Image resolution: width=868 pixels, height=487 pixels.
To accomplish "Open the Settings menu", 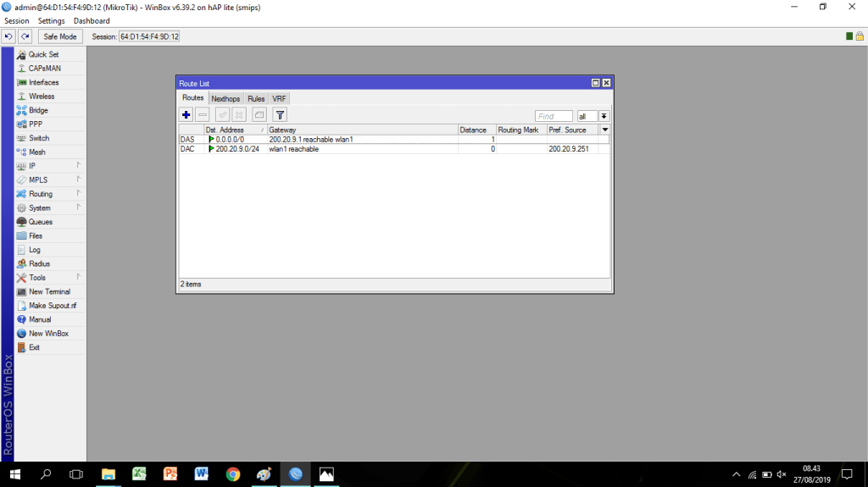I will click(x=51, y=20).
